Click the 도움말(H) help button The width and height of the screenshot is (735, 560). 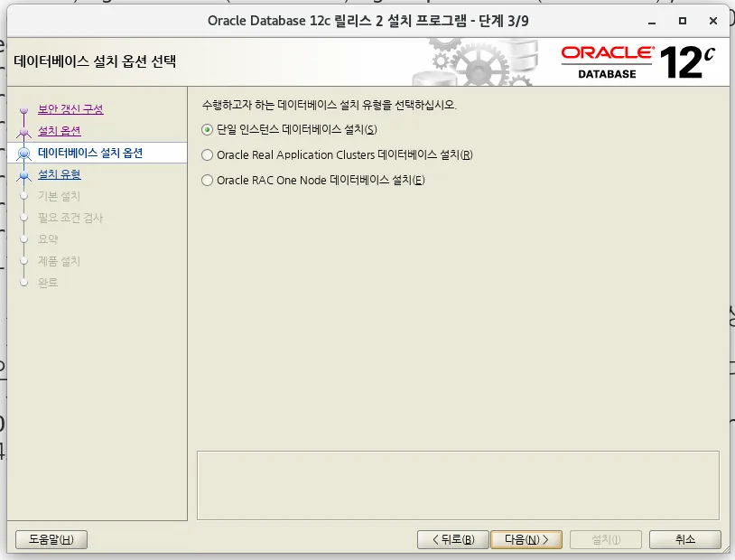[x=51, y=539]
